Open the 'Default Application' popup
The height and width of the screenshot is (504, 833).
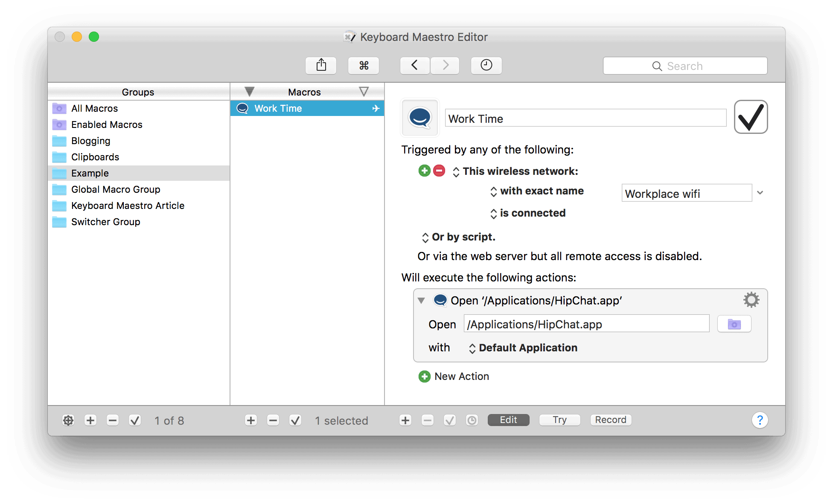coord(523,348)
